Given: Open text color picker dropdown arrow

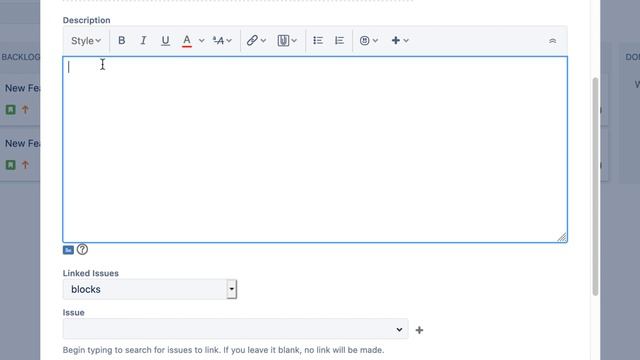Looking at the screenshot, I should coord(201,40).
